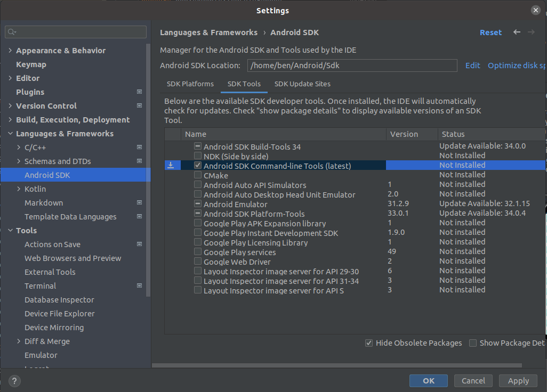
Task: Expand the Kotlin node
Action: point(19,189)
